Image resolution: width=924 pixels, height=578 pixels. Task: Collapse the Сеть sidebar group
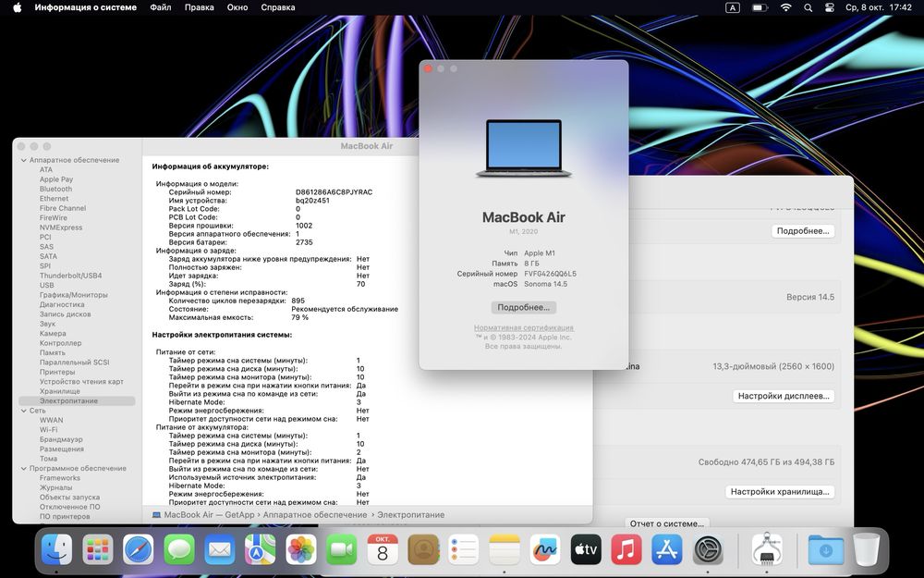22,411
